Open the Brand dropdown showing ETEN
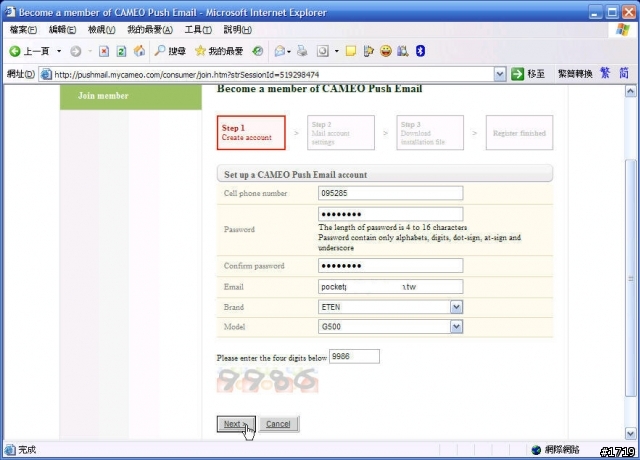640x460 pixels. (390, 307)
